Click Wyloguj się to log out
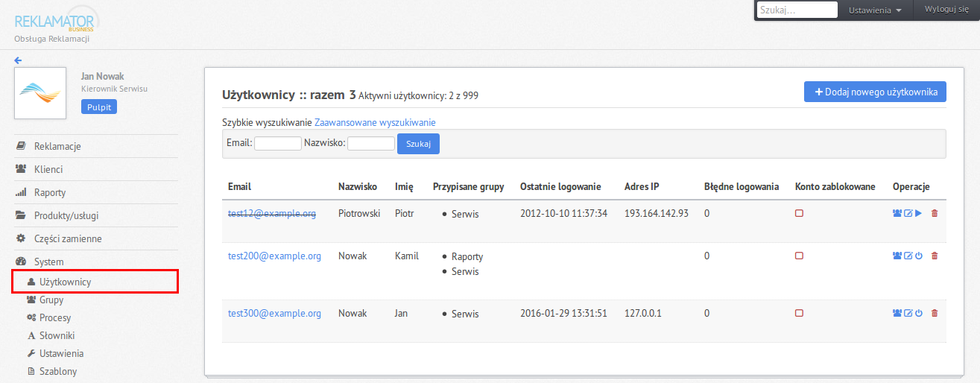 946,10
